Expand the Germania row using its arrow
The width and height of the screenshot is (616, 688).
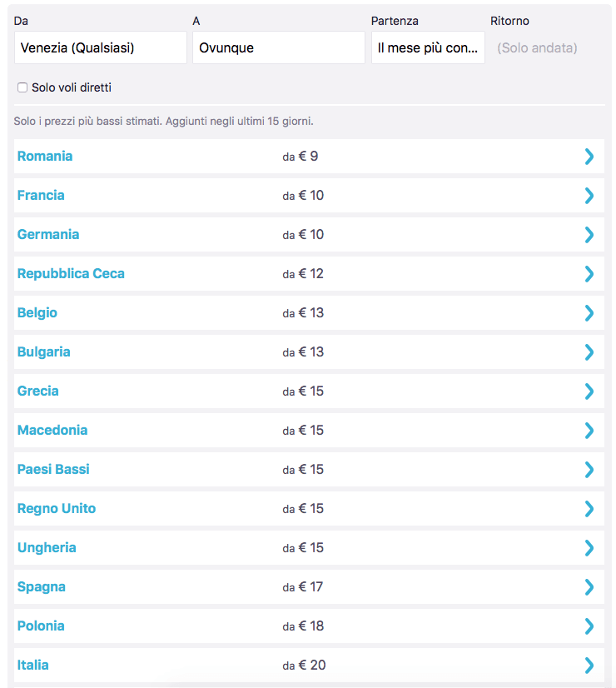click(589, 235)
